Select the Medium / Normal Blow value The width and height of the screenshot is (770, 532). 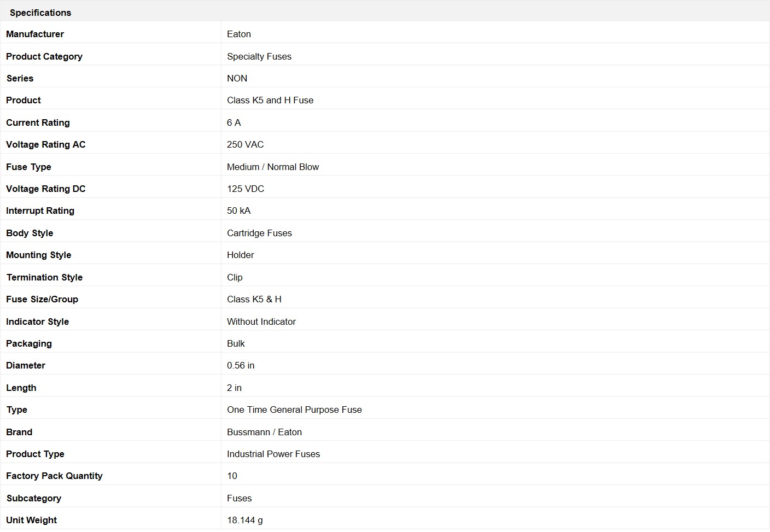(x=273, y=167)
